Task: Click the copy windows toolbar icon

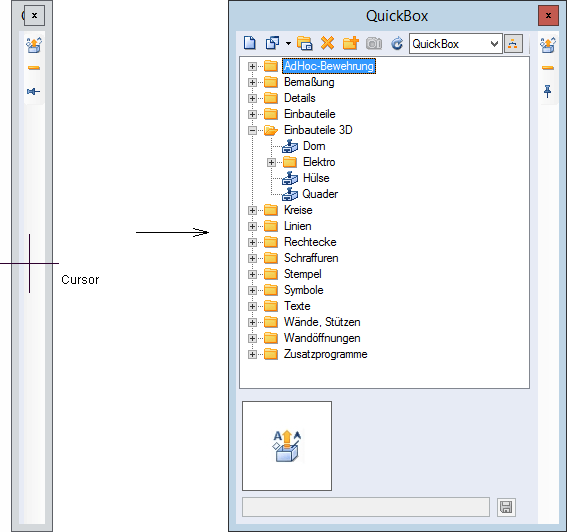Action: click(x=272, y=43)
